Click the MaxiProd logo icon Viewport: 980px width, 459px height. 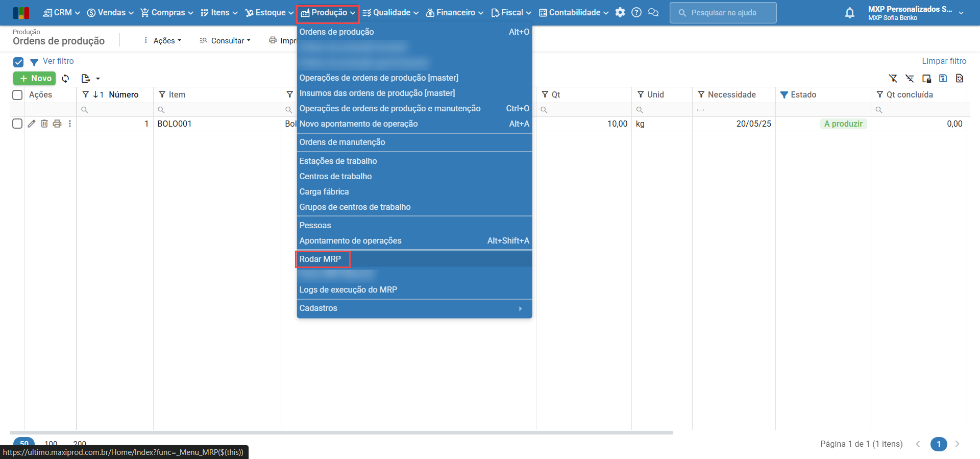click(21, 13)
